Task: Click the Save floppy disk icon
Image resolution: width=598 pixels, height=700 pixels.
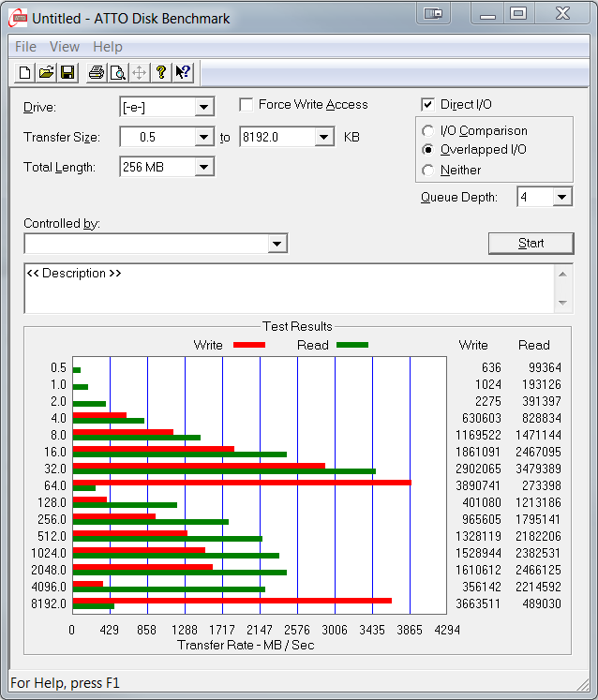Action: tap(67, 72)
